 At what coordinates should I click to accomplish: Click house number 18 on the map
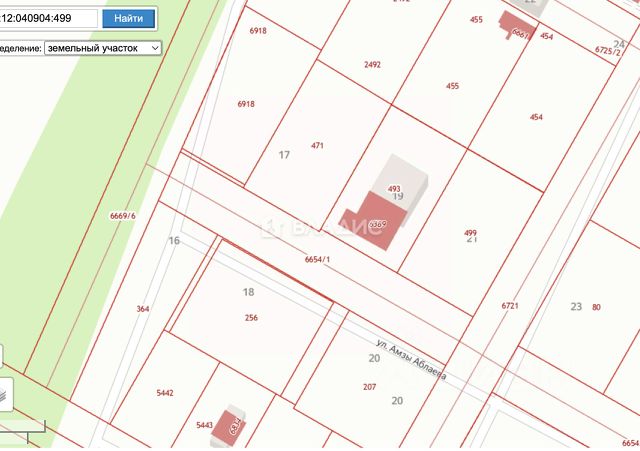tap(249, 292)
